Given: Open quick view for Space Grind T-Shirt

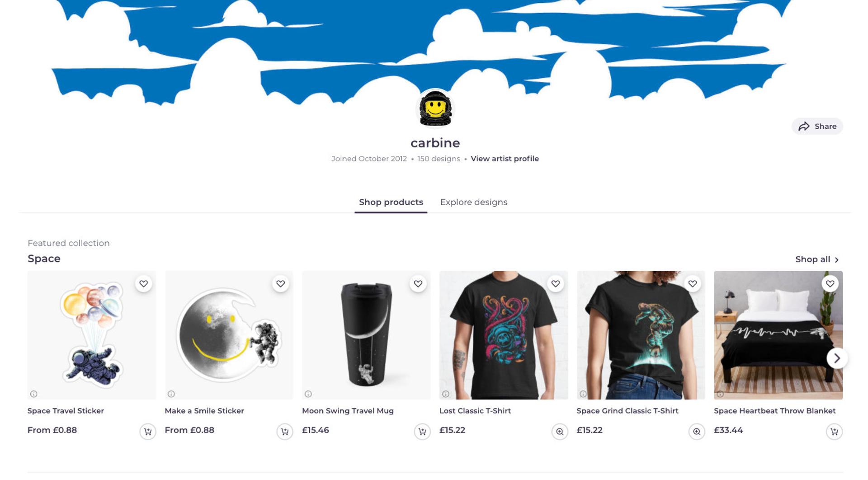Looking at the screenshot, I should tap(697, 432).
